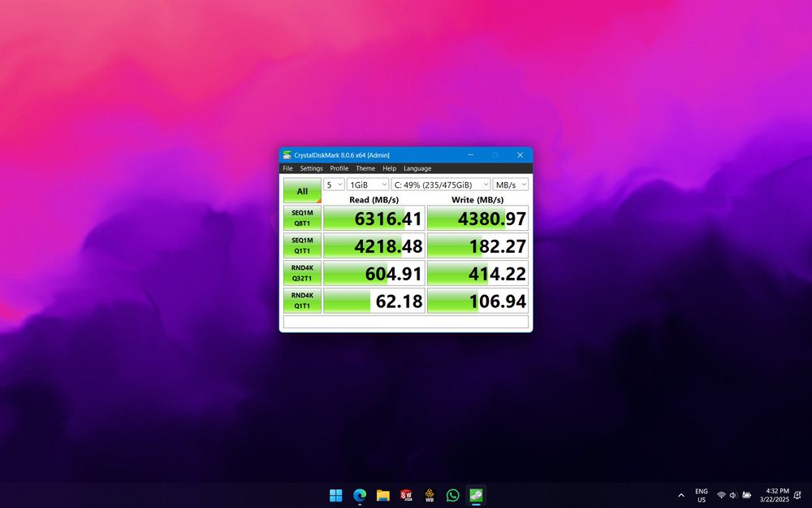Image resolution: width=812 pixels, height=508 pixels.
Task: Click the All benchmark button
Action: 302,191
